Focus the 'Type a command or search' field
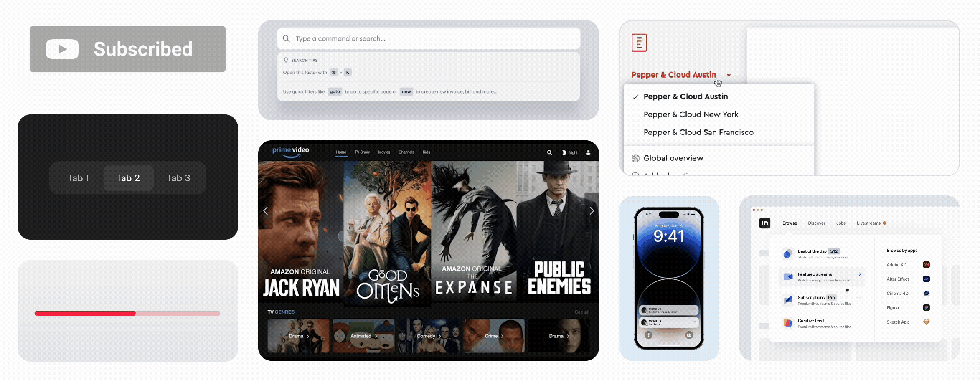 [429, 38]
